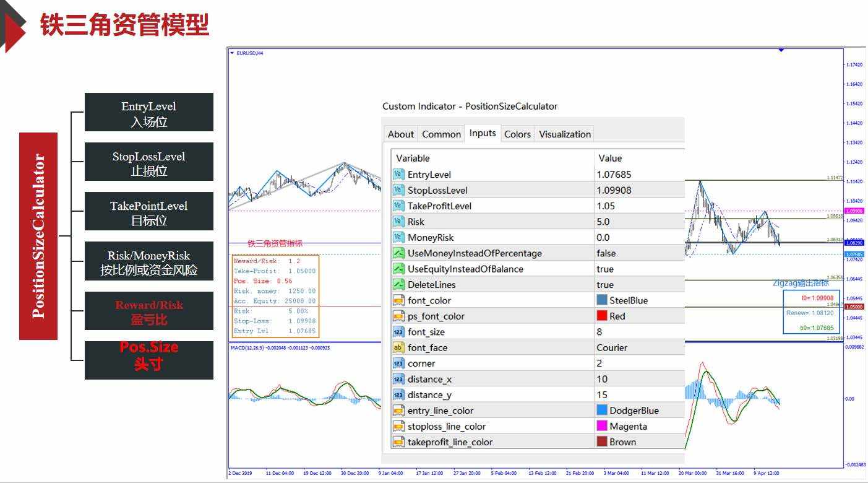Pick the SteelBlue font_color swatch
This screenshot has height=483, width=868.
[x=602, y=300]
